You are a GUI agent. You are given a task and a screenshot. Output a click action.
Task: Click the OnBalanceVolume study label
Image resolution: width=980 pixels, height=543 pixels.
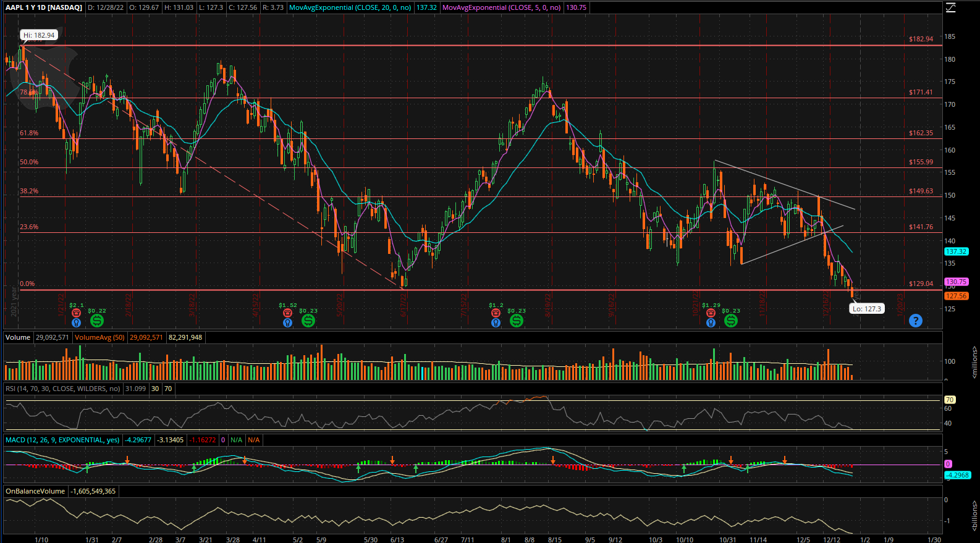pos(35,491)
